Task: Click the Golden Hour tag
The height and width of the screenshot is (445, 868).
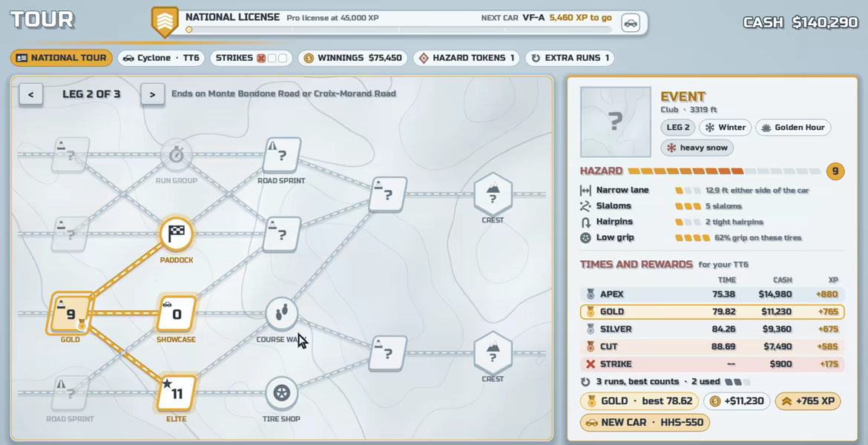Action: [x=793, y=128]
